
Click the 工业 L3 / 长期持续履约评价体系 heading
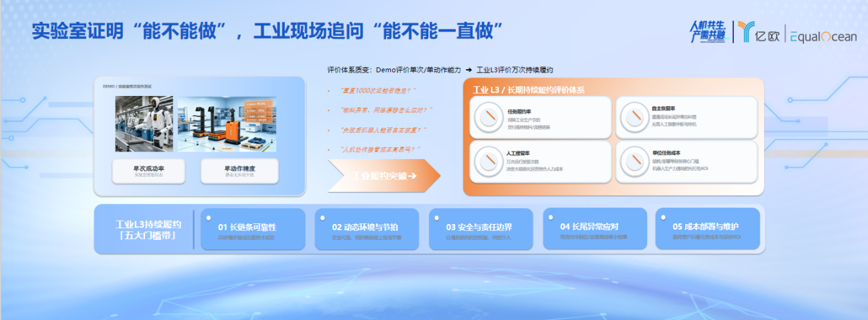(x=528, y=89)
